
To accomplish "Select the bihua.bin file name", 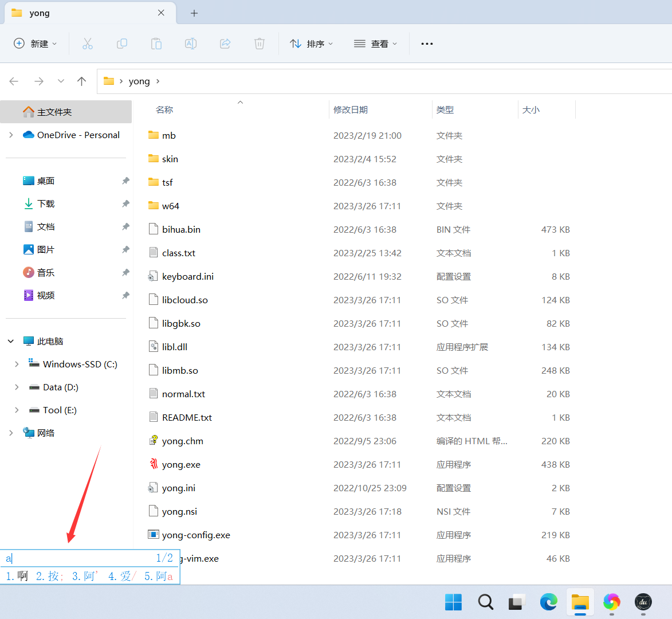I will coord(181,229).
